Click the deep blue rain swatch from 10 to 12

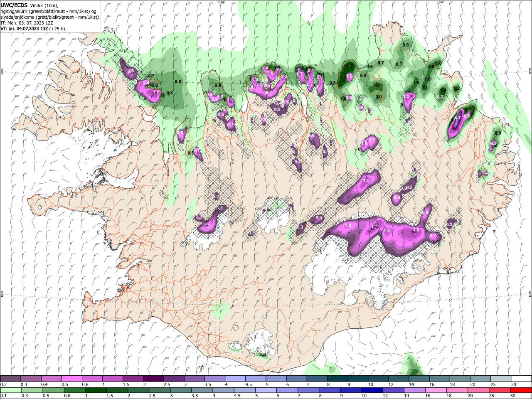372,390
